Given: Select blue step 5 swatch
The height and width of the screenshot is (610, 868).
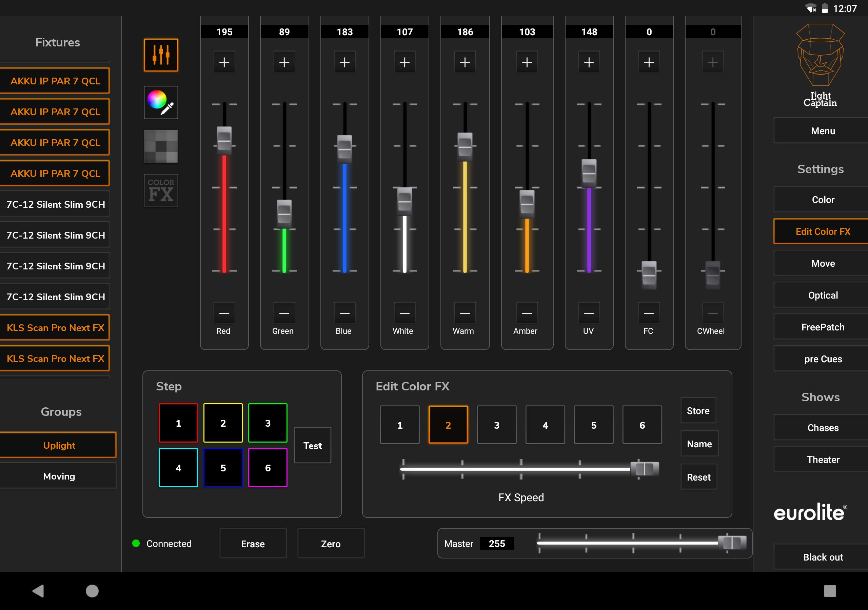Looking at the screenshot, I should [223, 468].
